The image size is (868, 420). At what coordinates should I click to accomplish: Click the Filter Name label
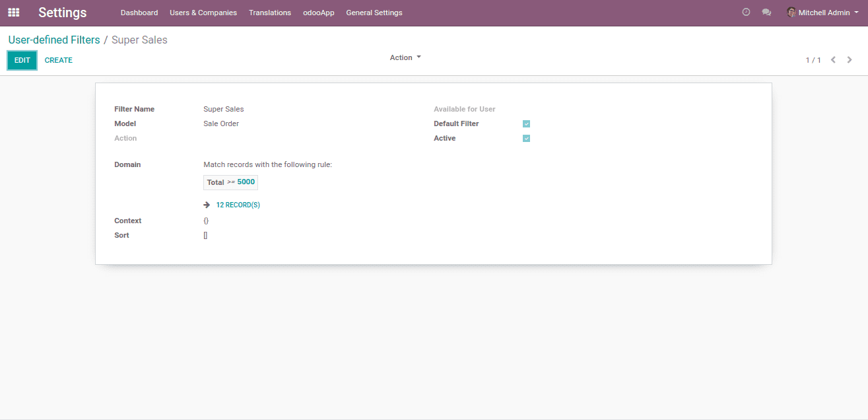[134, 110]
